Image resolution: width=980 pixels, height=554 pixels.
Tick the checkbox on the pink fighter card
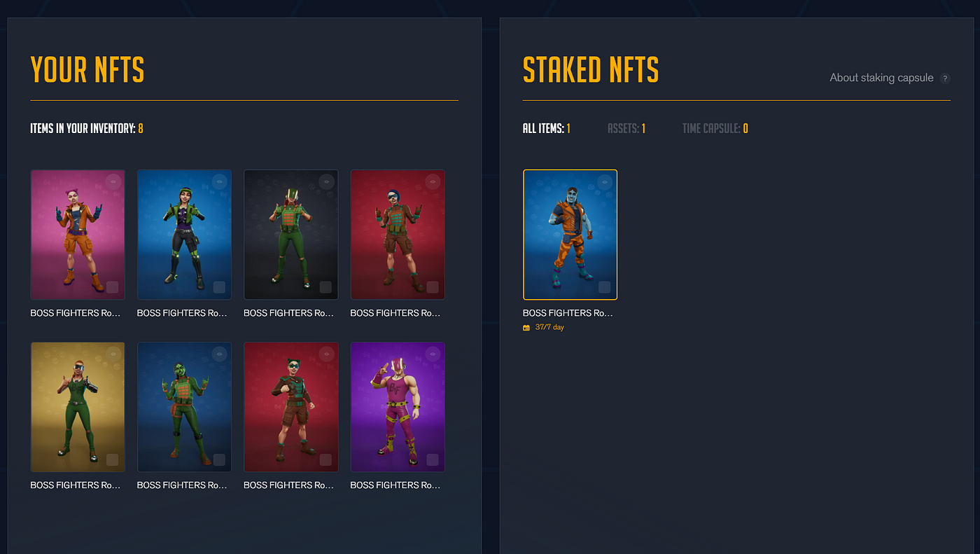point(113,287)
